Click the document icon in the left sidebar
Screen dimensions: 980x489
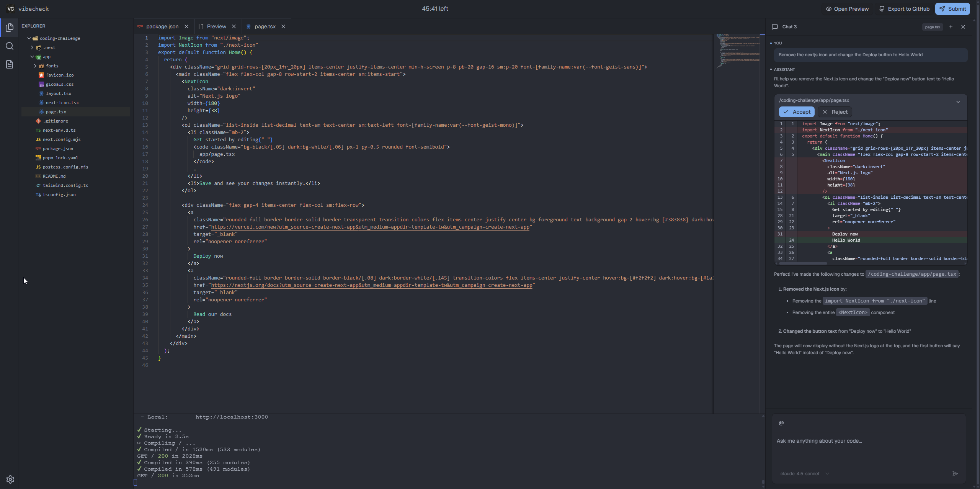tap(10, 64)
